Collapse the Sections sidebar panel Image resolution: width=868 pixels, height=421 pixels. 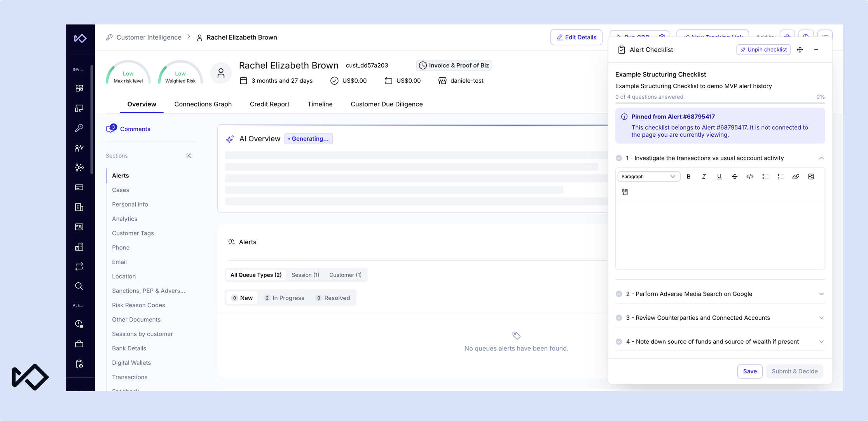[x=189, y=156]
